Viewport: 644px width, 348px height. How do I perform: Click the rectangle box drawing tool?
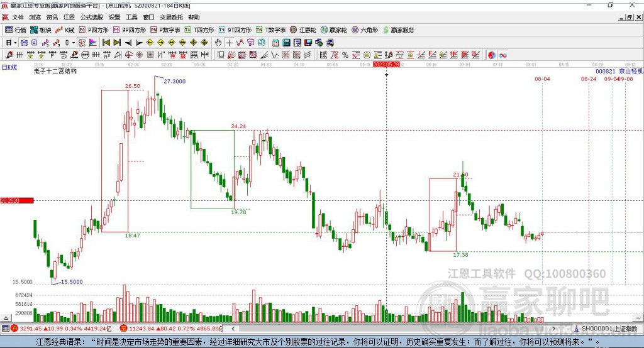pyautogui.click(x=221, y=55)
